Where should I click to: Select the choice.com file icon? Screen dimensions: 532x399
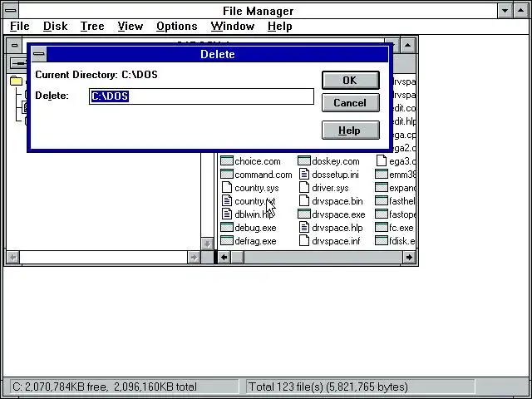coord(227,160)
